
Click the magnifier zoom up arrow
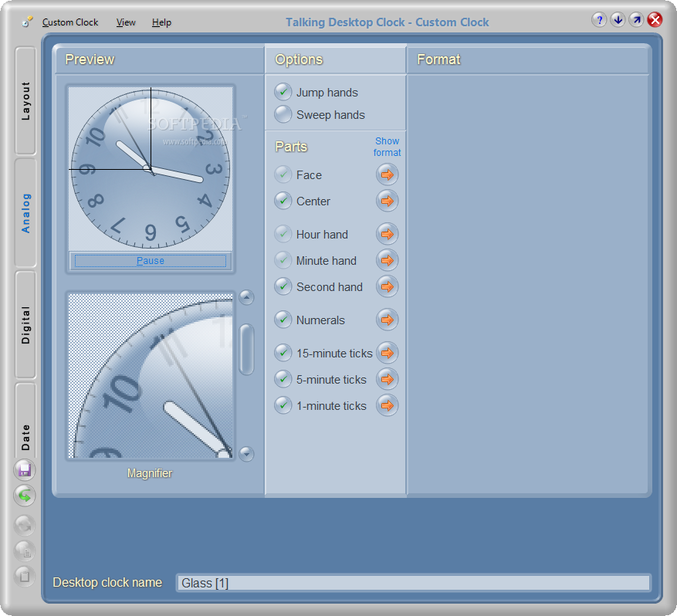pyautogui.click(x=246, y=297)
